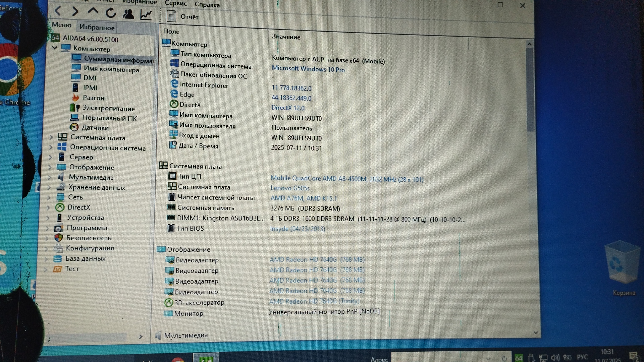Expand the Системная плата tree node
This screenshot has width=644, height=362.
pos(51,137)
